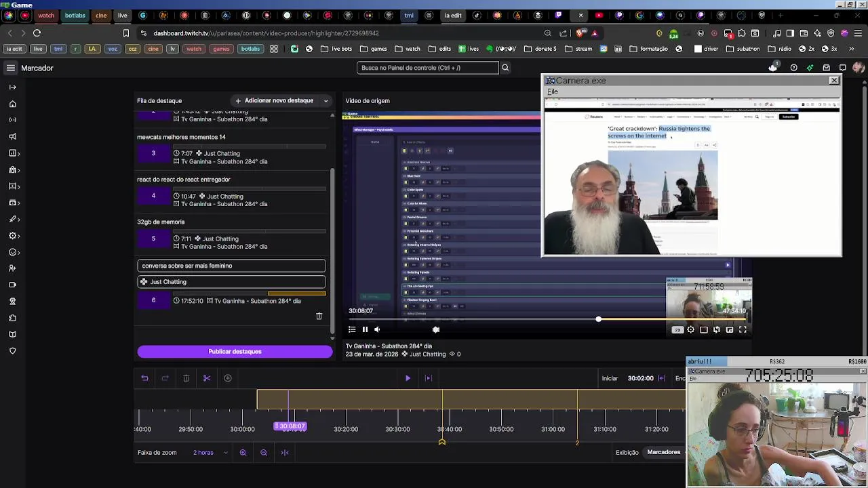
Task: Set start point bracket next to 30:02:00
Action: (661, 378)
